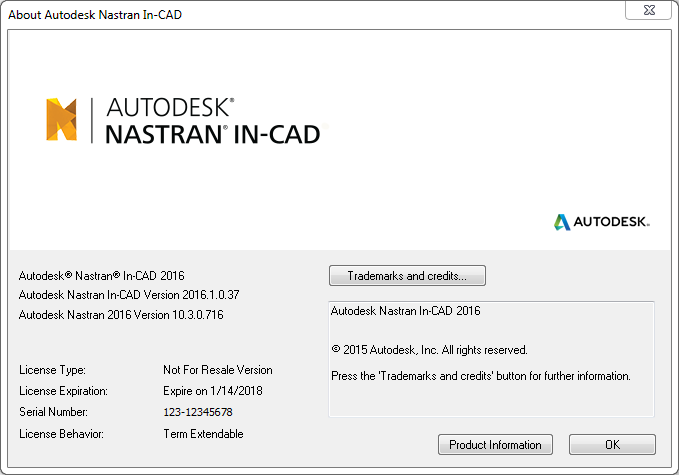Click the 'License Behavior:' label
This screenshot has height=475, width=679.
61,434
